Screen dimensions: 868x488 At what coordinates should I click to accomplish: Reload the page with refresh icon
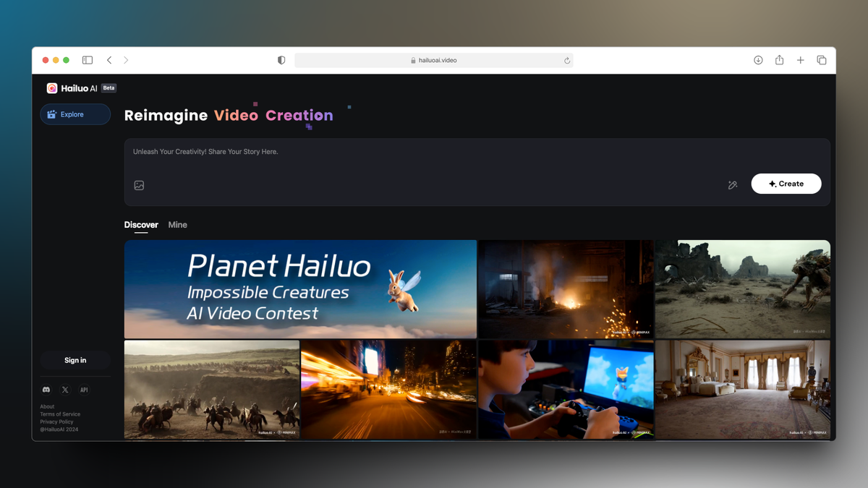[567, 61]
